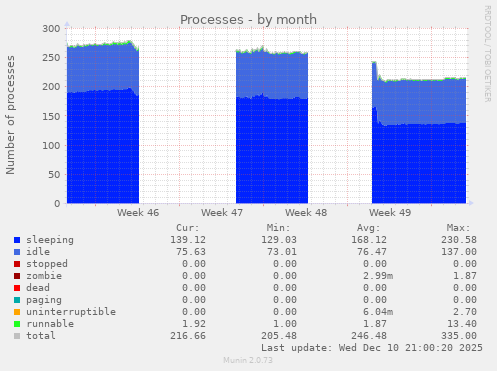497x371 pixels.
Task: Click total minimum value 205.48
Action: 279,336
